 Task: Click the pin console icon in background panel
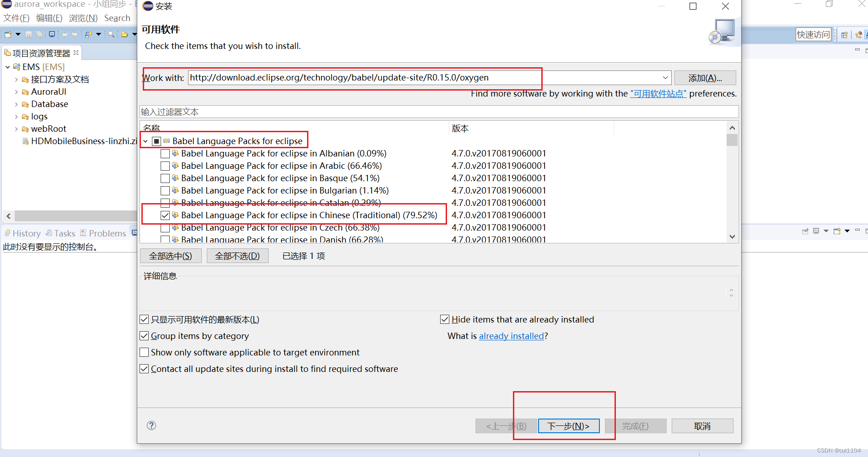(x=805, y=231)
